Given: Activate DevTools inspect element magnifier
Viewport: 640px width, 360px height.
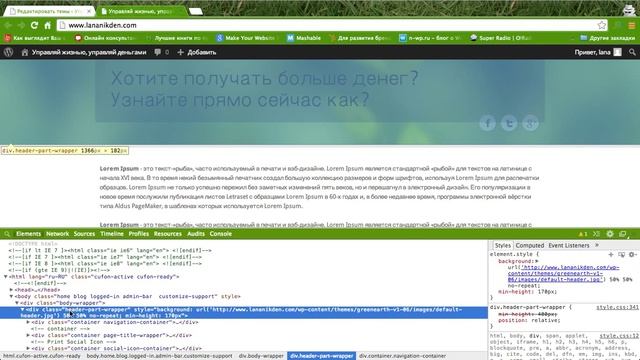Looking at the screenshot, I should (7, 234).
